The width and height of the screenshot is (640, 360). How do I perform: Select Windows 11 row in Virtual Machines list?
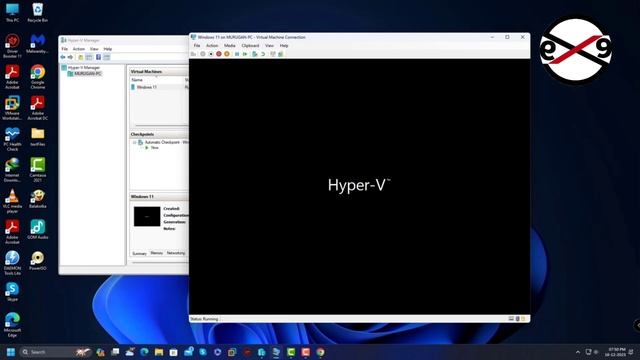160,87
